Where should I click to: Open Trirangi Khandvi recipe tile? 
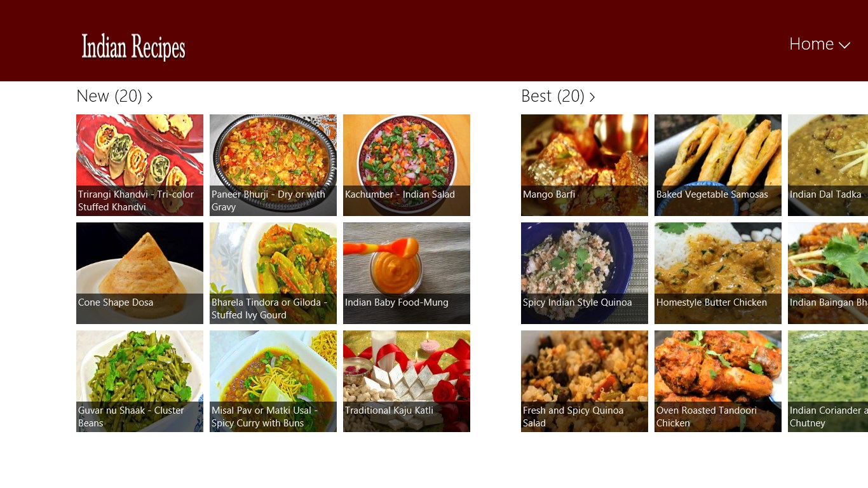140,165
